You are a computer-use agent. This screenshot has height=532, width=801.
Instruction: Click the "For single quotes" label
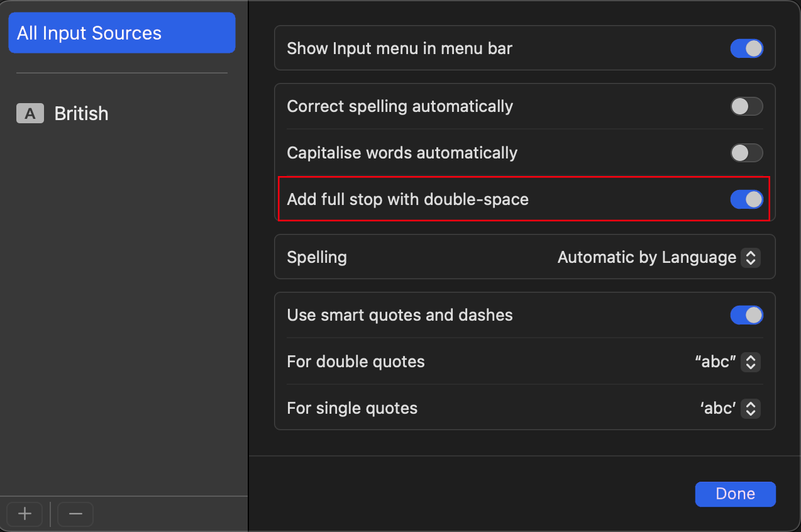(x=351, y=408)
